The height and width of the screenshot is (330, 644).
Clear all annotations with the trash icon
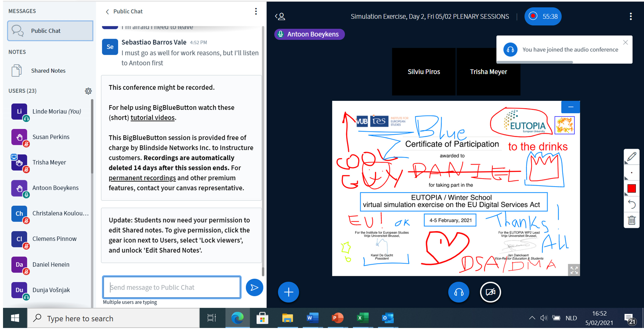tap(631, 220)
